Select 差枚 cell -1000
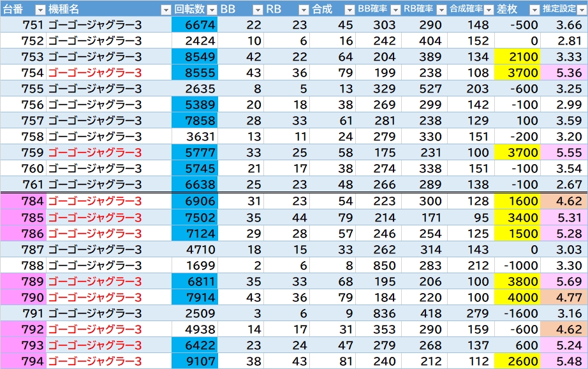 tap(517, 266)
